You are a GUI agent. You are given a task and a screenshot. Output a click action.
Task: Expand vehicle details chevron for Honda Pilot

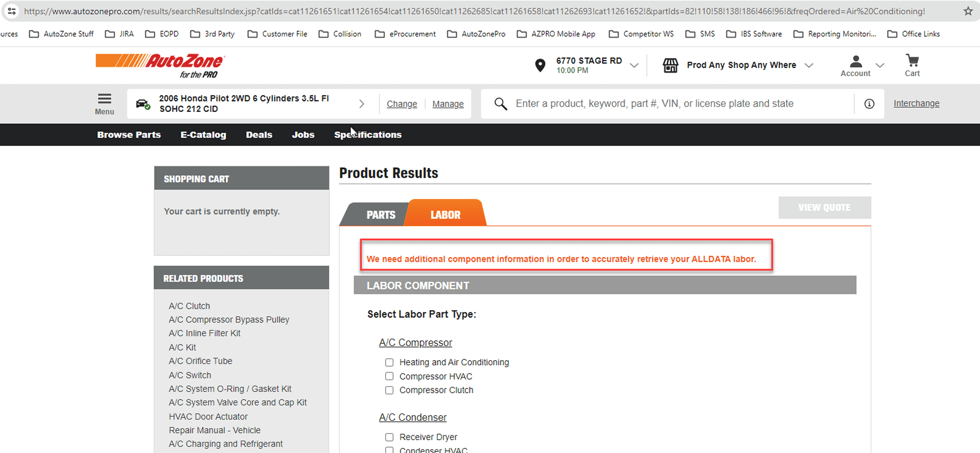tap(361, 104)
